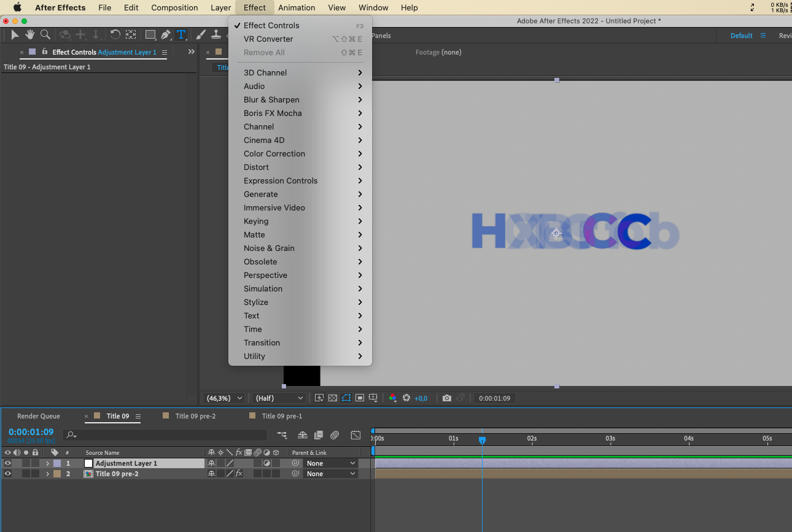Select the Pen tool

166,35
